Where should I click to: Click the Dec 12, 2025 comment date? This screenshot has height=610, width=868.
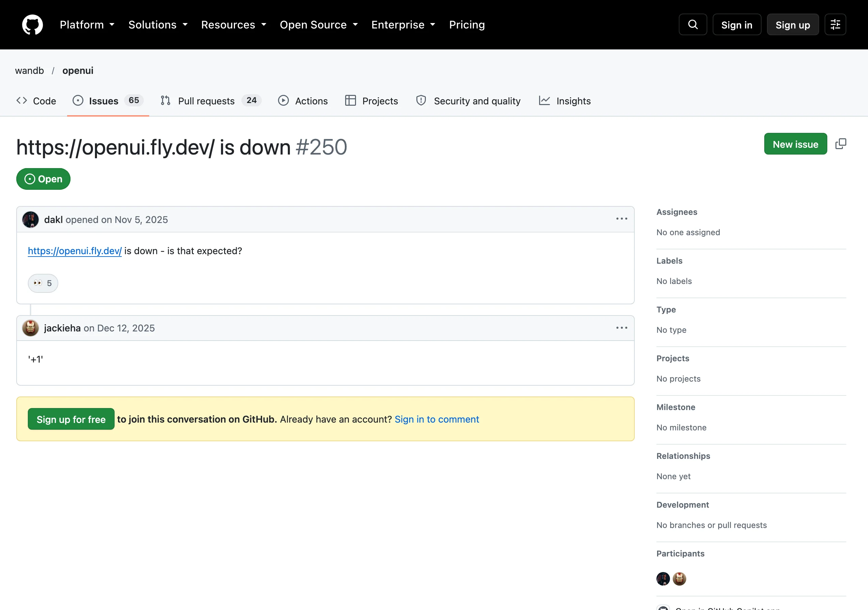click(126, 328)
